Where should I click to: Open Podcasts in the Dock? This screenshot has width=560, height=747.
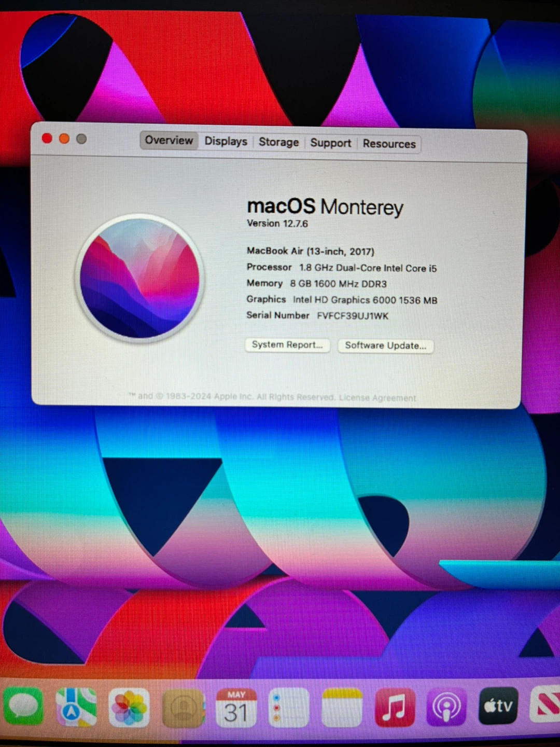coord(446,707)
